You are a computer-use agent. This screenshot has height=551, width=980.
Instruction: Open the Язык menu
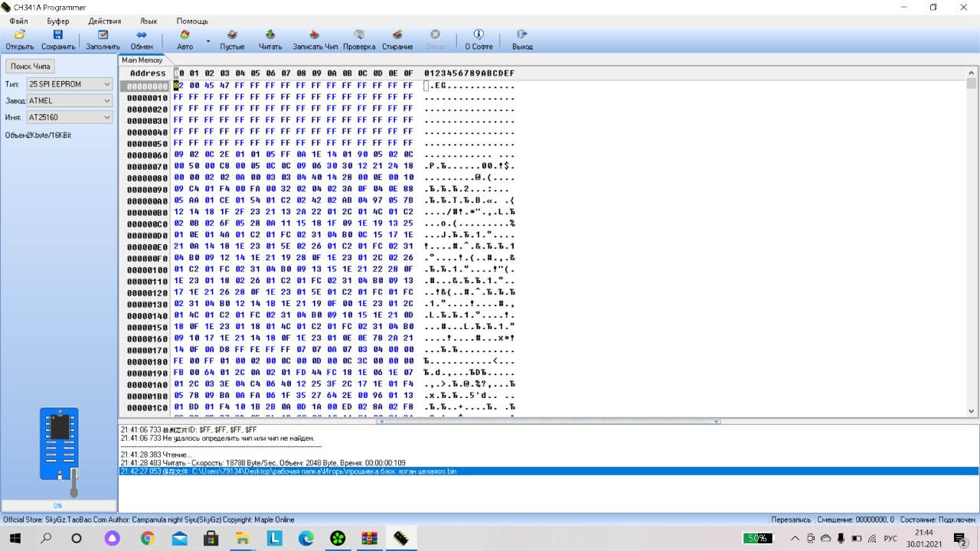click(x=149, y=21)
